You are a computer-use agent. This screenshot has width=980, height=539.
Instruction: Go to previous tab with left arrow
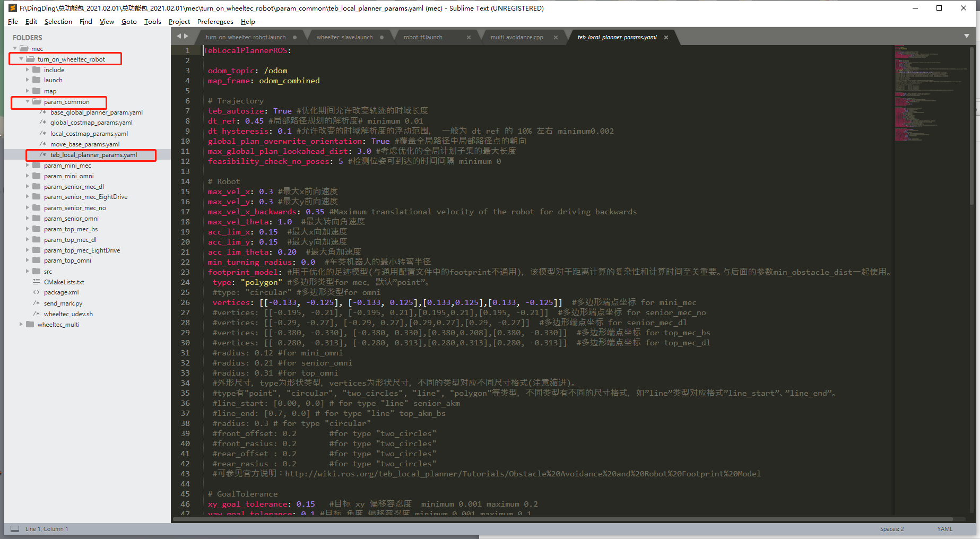[x=179, y=36]
